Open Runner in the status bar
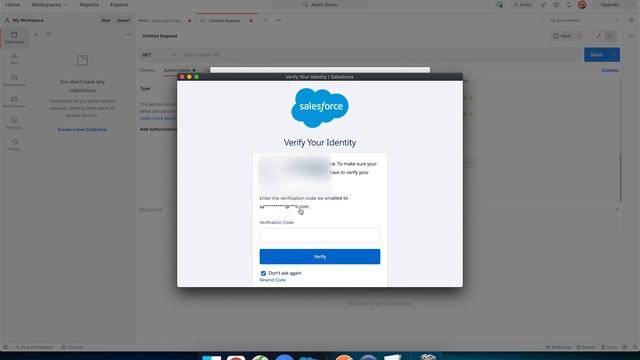This screenshot has width=640, height=360. pos(585,347)
